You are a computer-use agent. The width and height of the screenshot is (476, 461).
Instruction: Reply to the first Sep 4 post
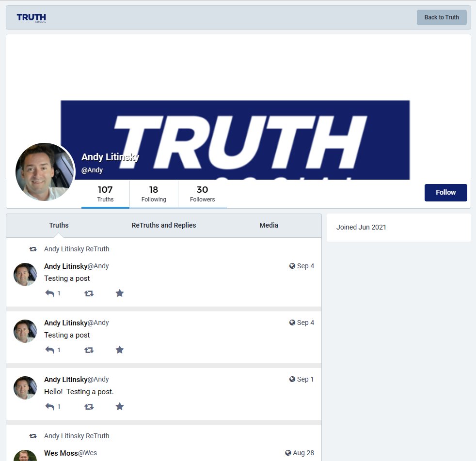[x=50, y=293]
